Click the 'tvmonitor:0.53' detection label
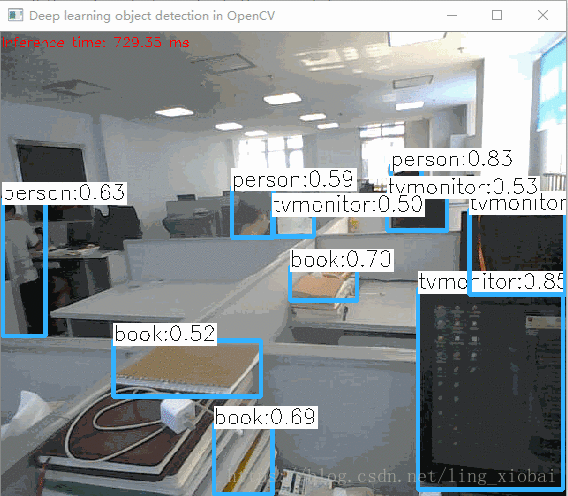 (x=464, y=187)
